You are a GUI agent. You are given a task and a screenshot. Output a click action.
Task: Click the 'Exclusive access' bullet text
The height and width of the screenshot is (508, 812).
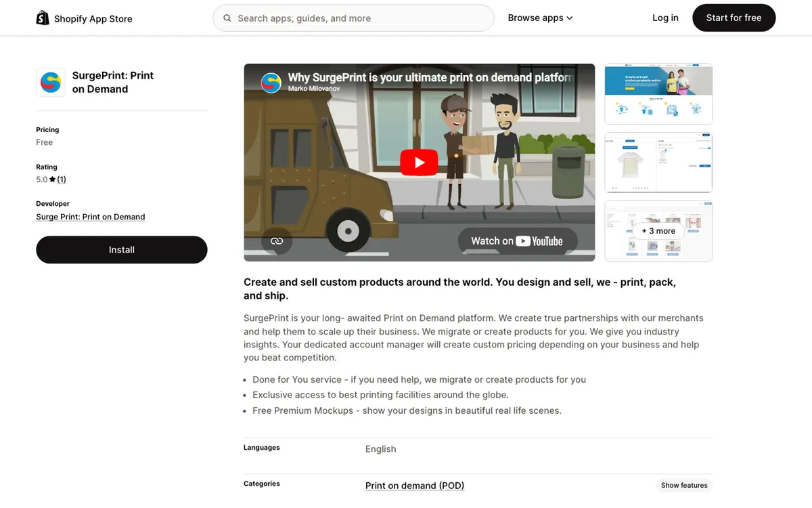tap(380, 395)
